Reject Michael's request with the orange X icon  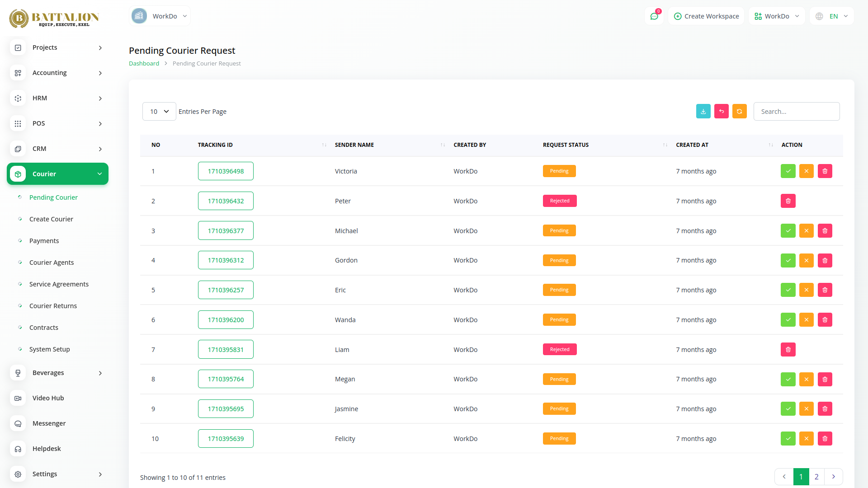[807, 231]
